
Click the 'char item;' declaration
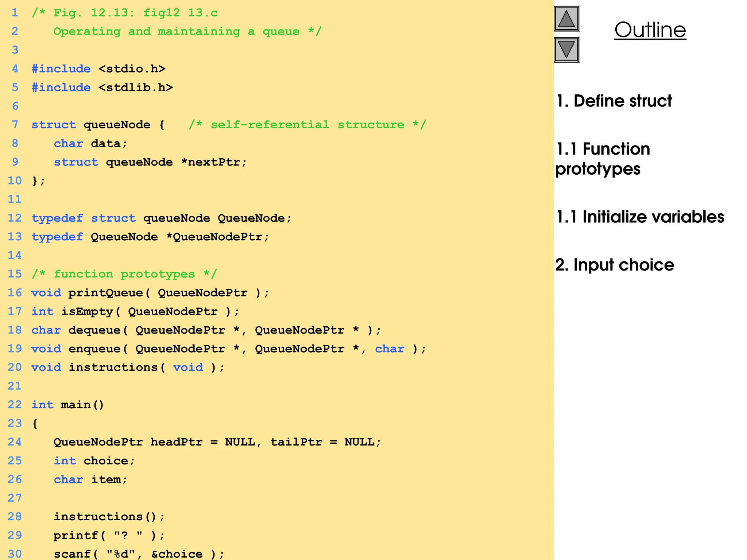(x=90, y=479)
